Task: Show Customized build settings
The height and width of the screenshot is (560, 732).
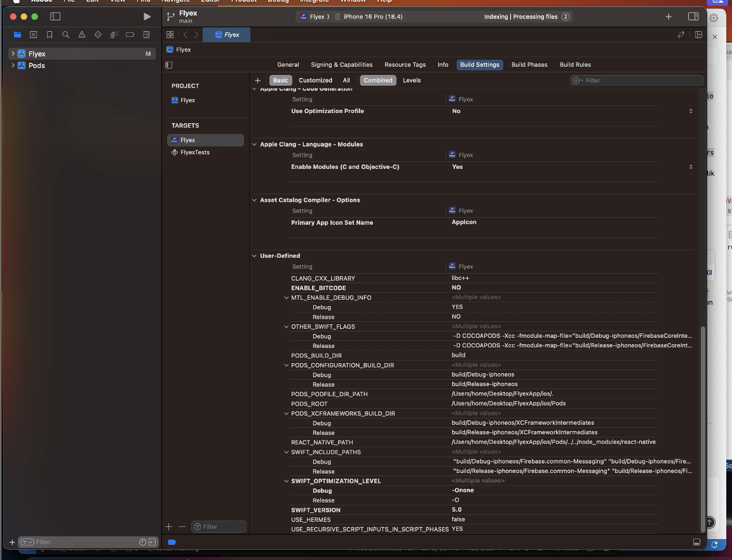Action: (x=315, y=81)
